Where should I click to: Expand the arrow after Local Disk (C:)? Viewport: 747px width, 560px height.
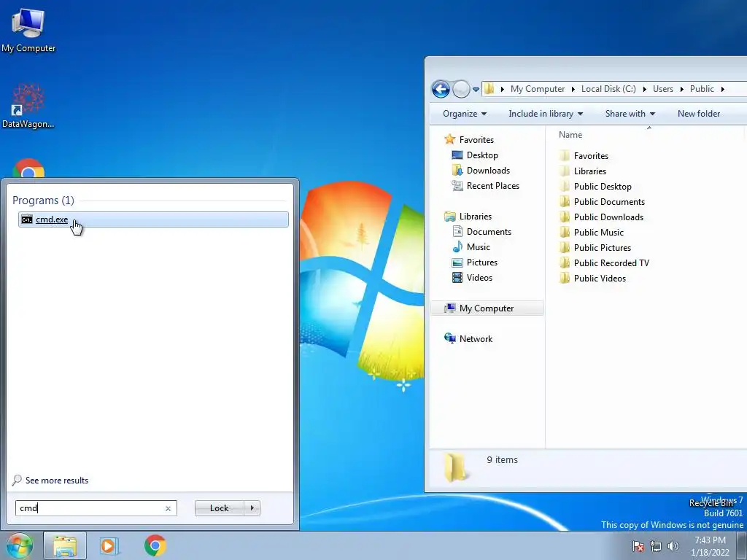644,89
